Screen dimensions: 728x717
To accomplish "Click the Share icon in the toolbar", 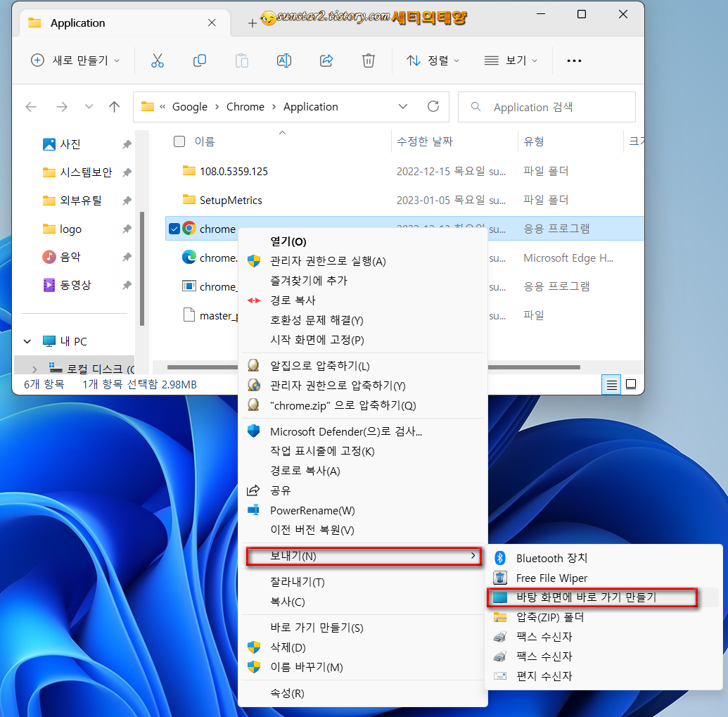I will pyautogui.click(x=326, y=61).
